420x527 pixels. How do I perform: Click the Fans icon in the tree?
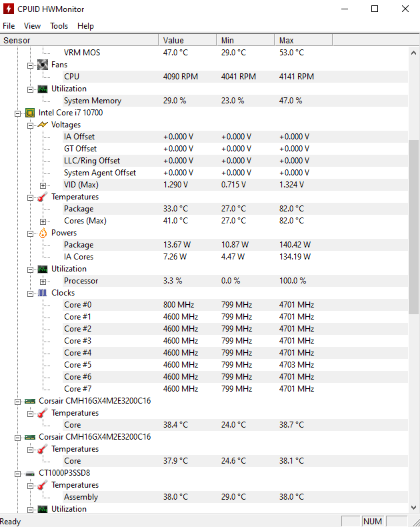(x=43, y=65)
